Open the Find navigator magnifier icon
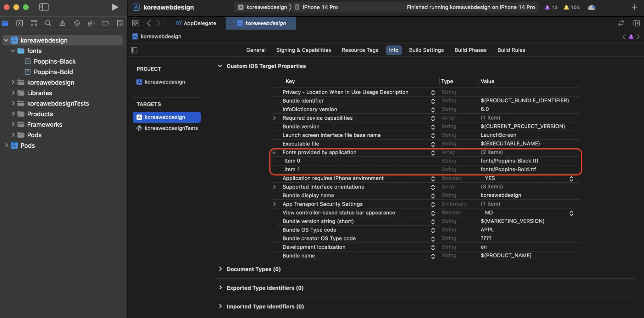Viewport: 644px width, 318px height. coord(48,23)
